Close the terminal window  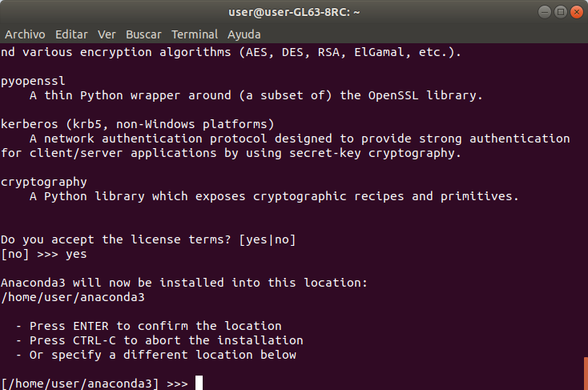coord(577,12)
